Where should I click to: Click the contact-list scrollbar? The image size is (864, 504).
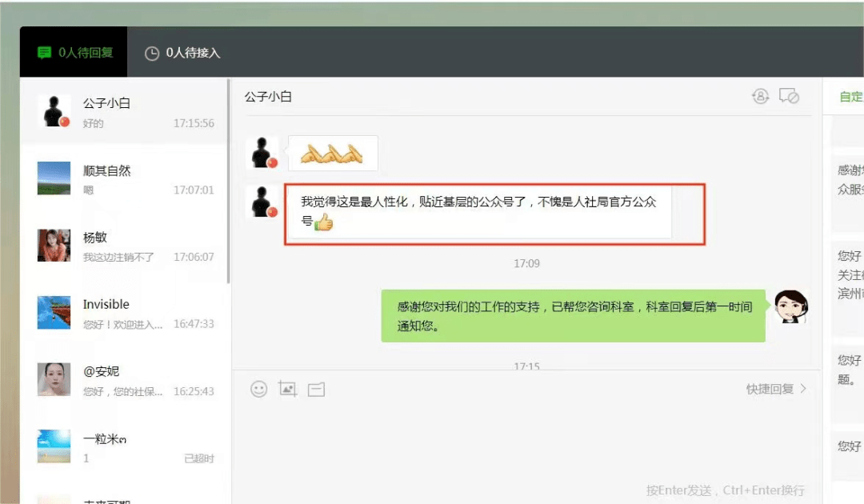228,182
